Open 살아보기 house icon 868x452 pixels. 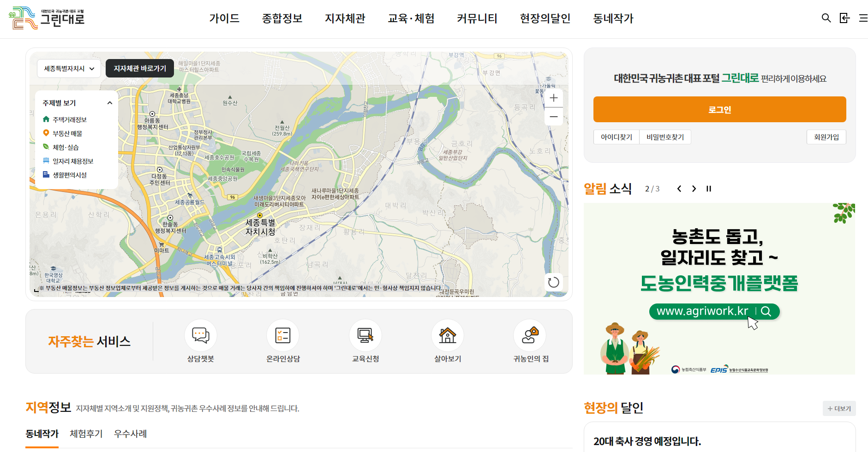pos(448,335)
